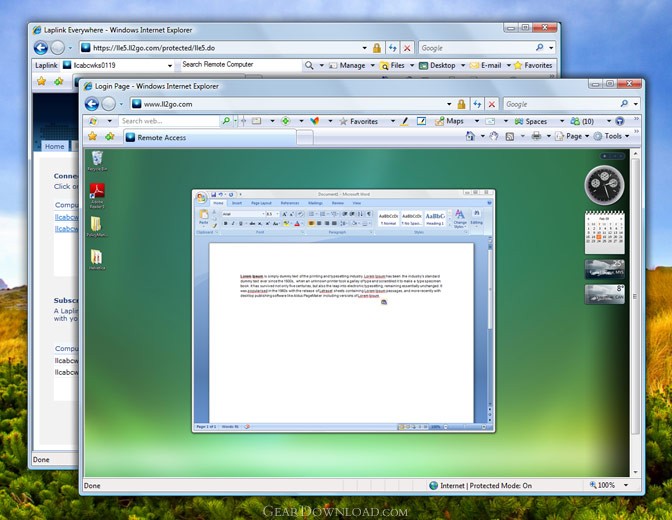The width and height of the screenshot is (672, 520).
Task: Click Back arrow in Login Page window
Action: pos(92,104)
